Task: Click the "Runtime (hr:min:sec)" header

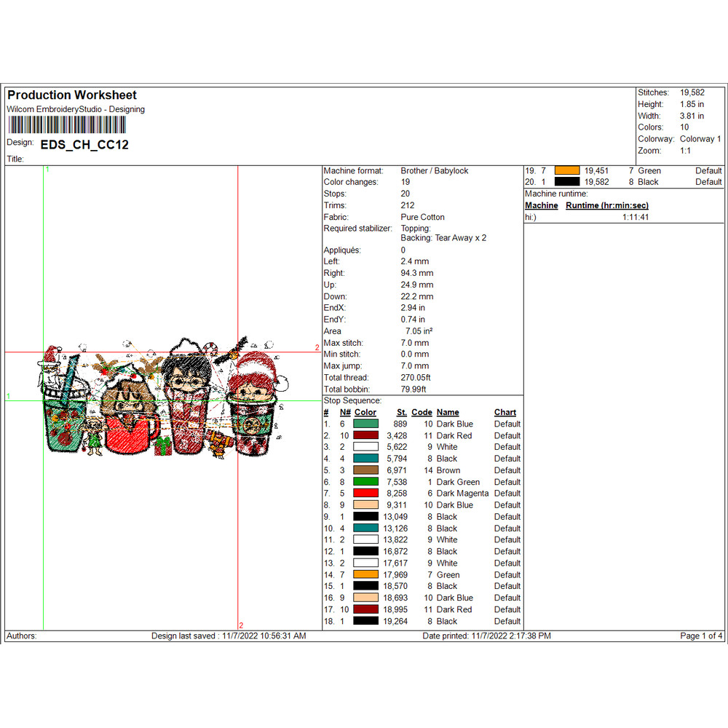Action: pyautogui.click(x=606, y=206)
